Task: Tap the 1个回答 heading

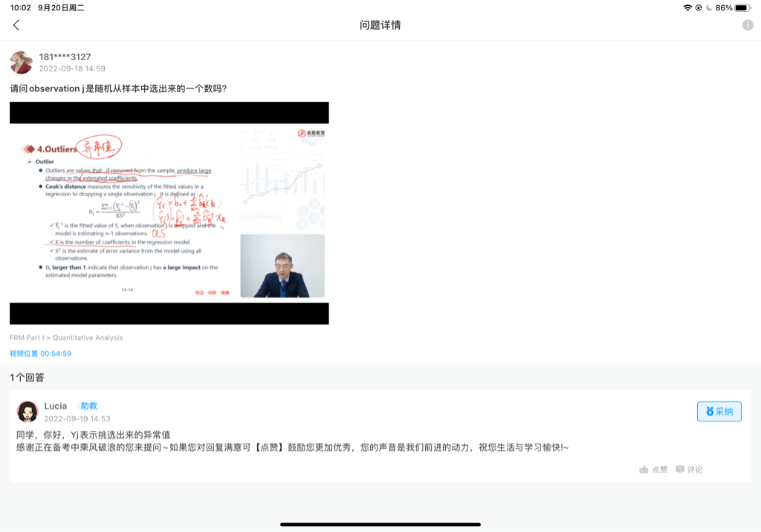Action: pyautogui.click(x=27, y=377)
